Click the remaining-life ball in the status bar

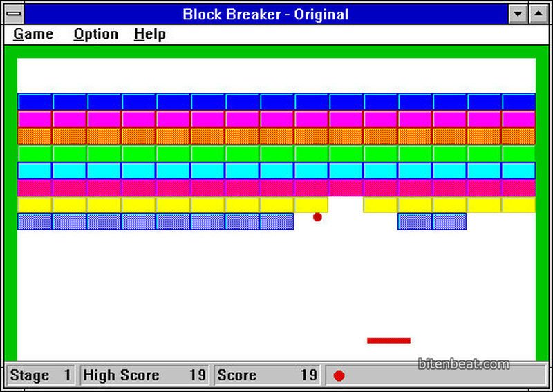(x=339, y=375)
